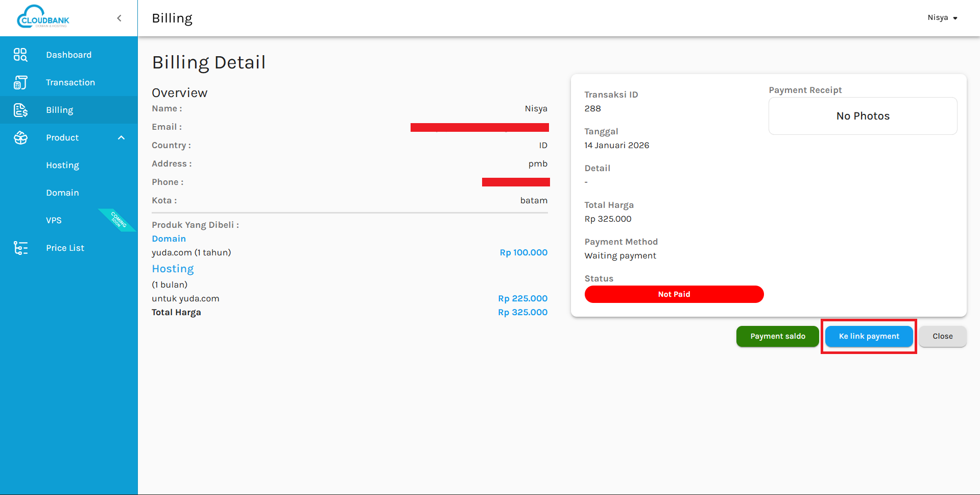This screenshot has height=495, width=980.
Task: Select the VPS menu item
Action: tap(54, 220)
